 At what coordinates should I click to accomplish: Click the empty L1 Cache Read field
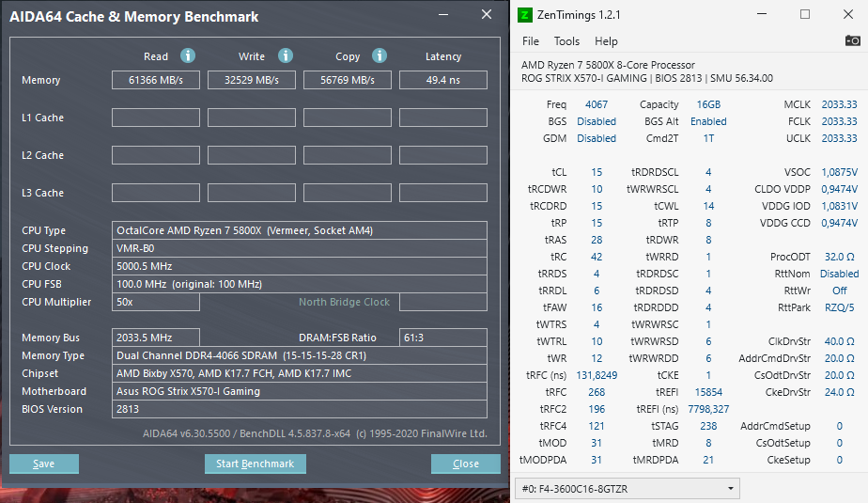click(156, 118)
